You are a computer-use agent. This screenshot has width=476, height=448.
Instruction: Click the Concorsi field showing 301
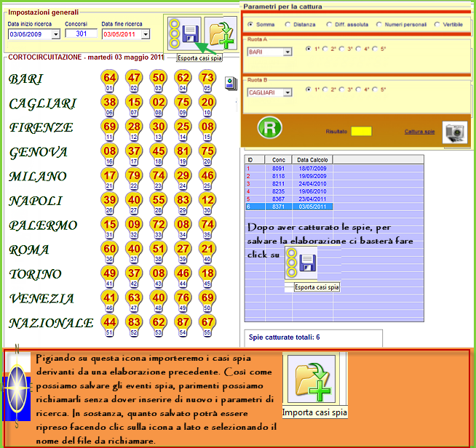click(82, 33)
